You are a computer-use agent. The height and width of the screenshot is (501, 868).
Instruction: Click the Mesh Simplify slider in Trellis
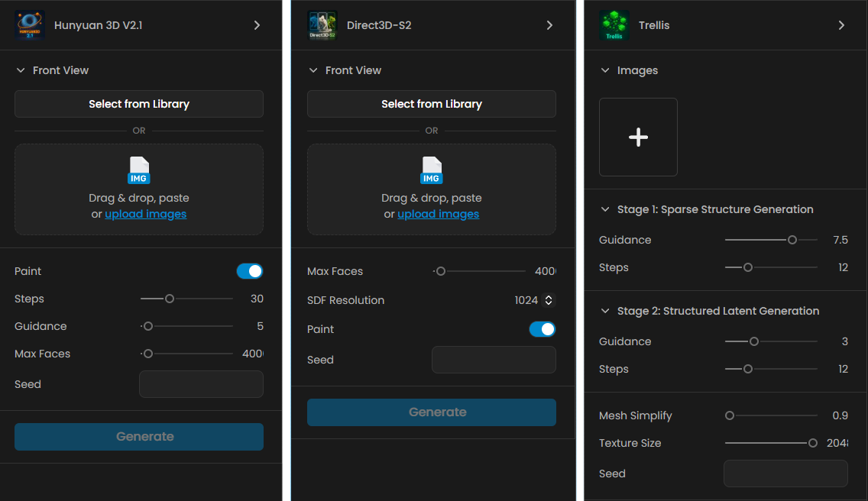(771, 415)
